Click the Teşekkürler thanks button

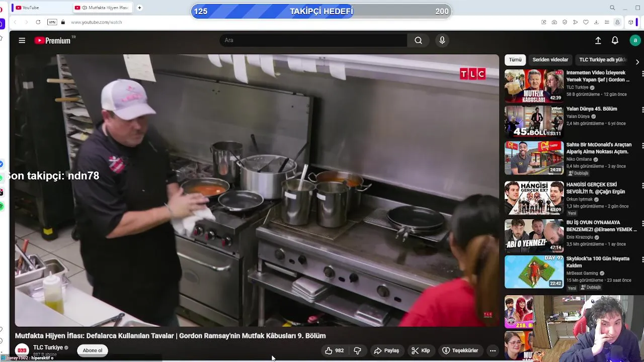[x=460, y=350]
